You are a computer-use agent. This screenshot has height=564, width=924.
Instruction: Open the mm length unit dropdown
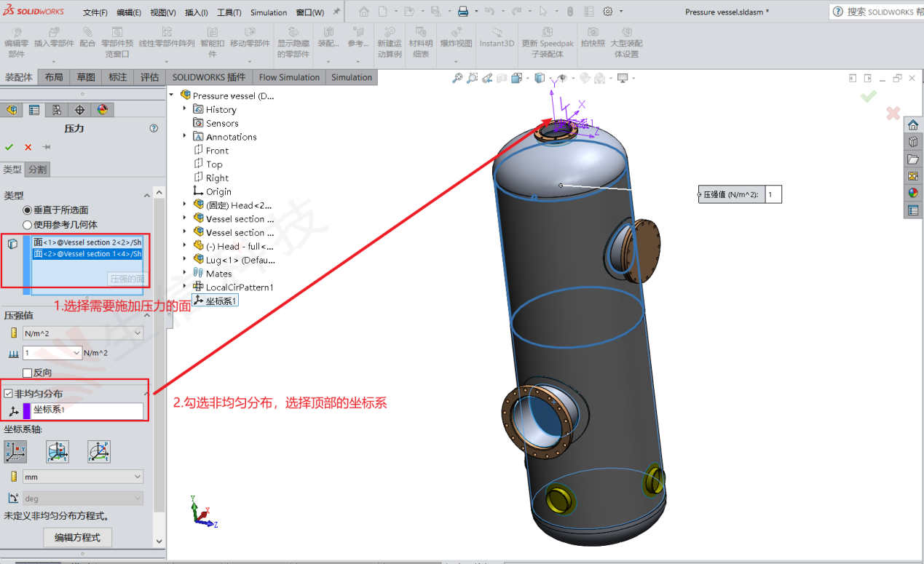click(82, 478)
